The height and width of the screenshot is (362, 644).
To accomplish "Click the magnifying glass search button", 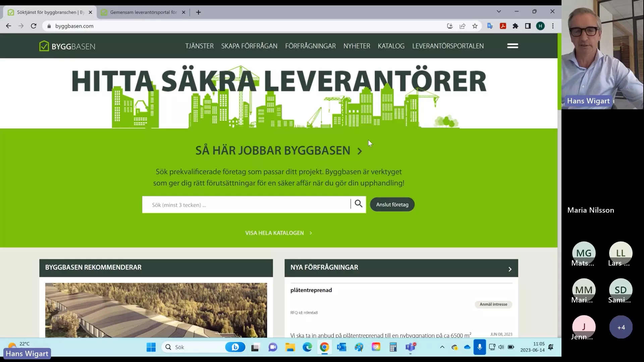I will click(359, 204).
